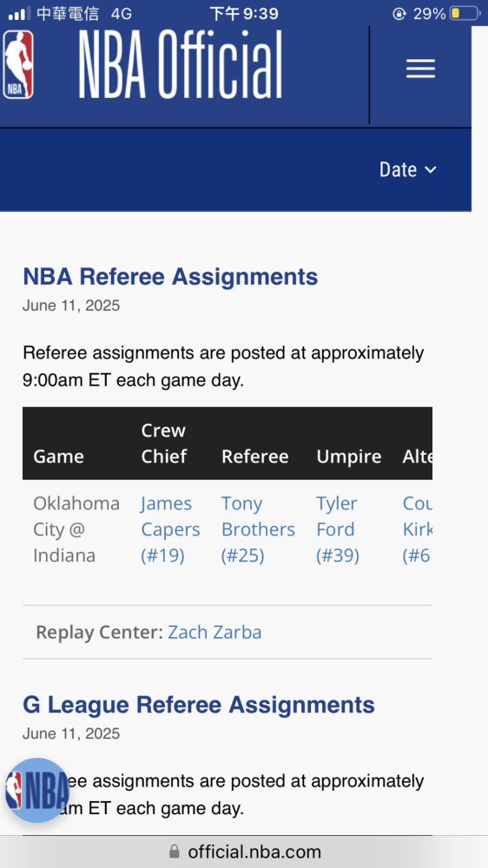Select the NBA Referee Assignments heading
488x868 pixels.
point(170,276)
